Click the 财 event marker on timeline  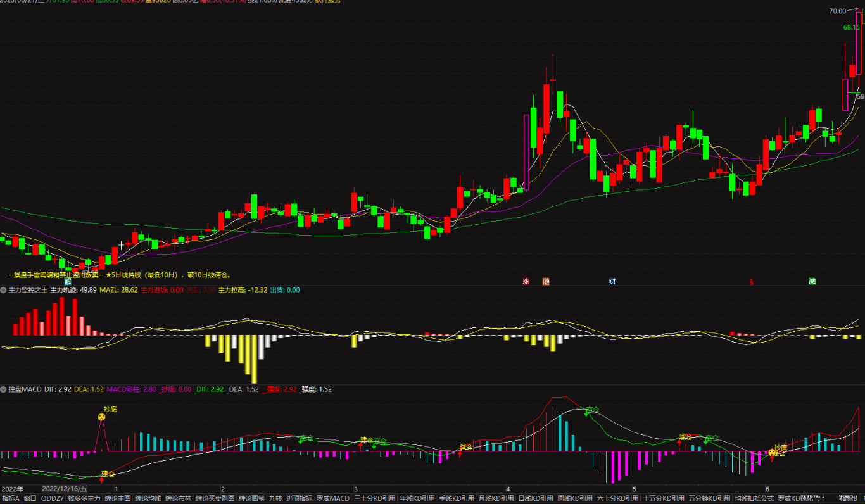coord(612,281)
